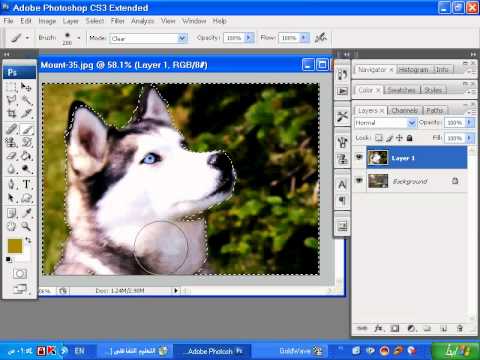
Task: Open the layer Opacity arrow
Action: (469, 123)
